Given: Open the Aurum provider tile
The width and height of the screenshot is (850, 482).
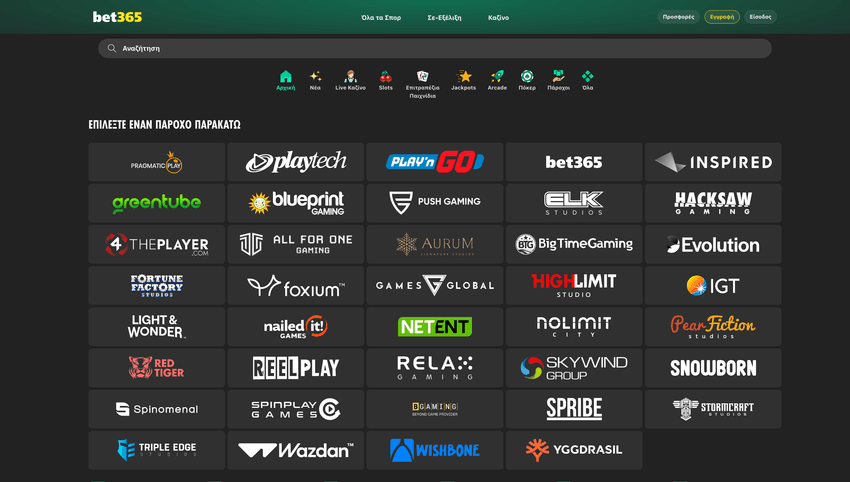Looking at the screenshot, I should point(435,245).
